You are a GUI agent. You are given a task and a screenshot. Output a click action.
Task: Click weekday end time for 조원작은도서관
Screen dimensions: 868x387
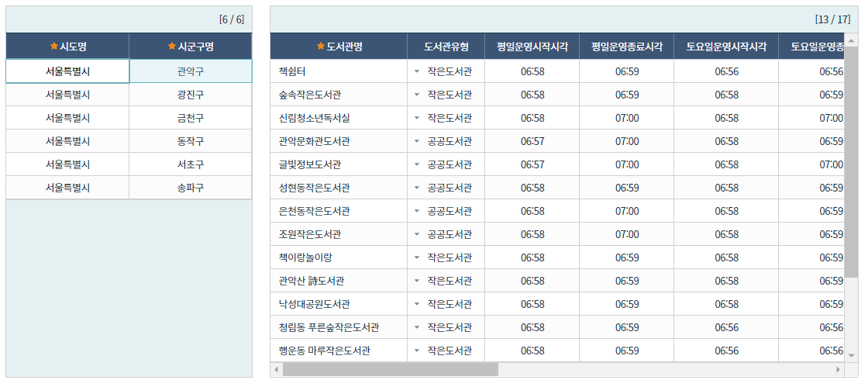(627, 234)
